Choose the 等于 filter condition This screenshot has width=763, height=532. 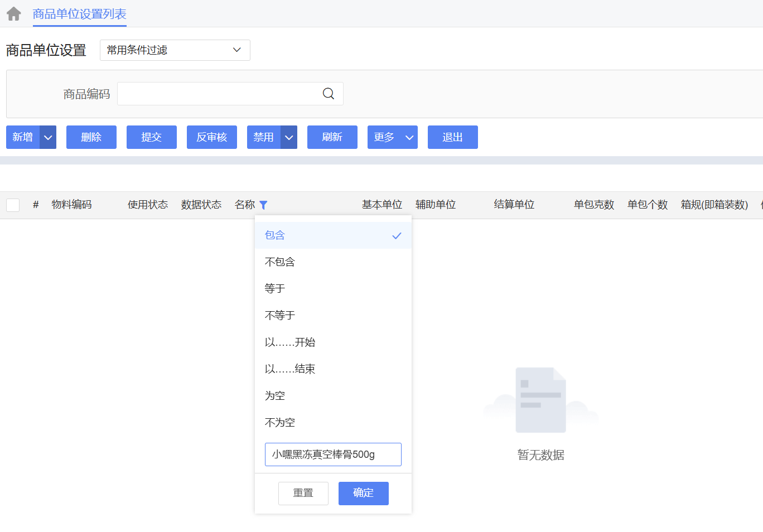coord(275,289)
